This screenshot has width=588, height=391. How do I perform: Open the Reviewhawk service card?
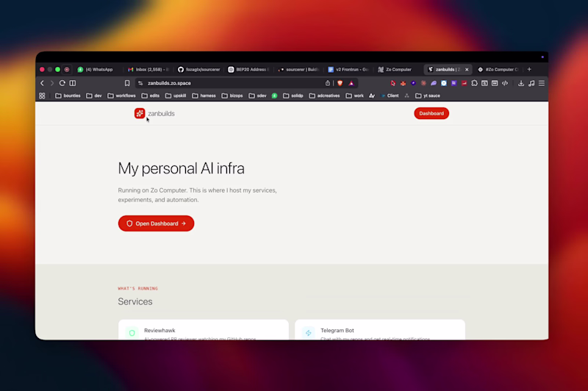204,330
